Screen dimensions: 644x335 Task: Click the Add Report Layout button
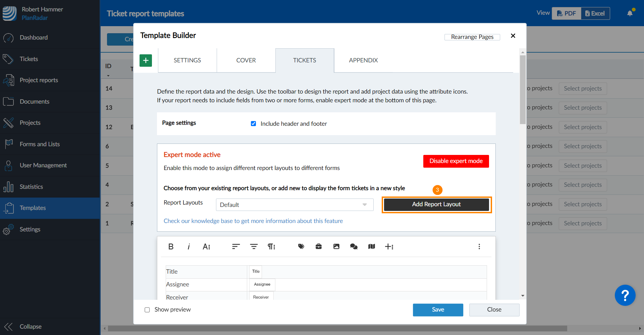tap(436, 205)
